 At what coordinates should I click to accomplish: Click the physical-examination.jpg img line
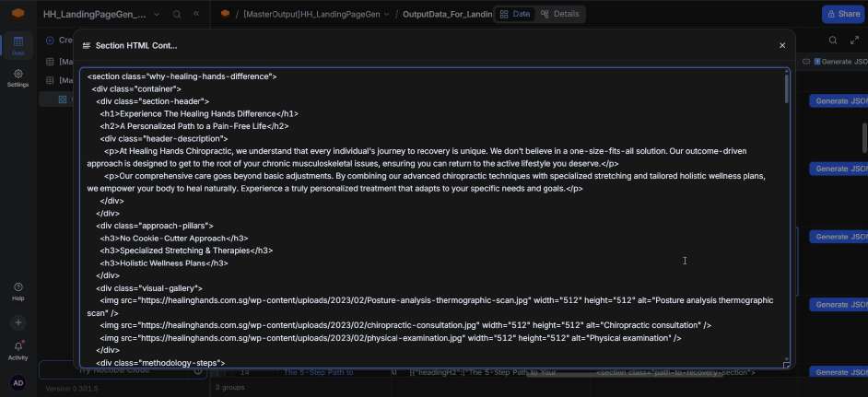(x=391, y=338)
